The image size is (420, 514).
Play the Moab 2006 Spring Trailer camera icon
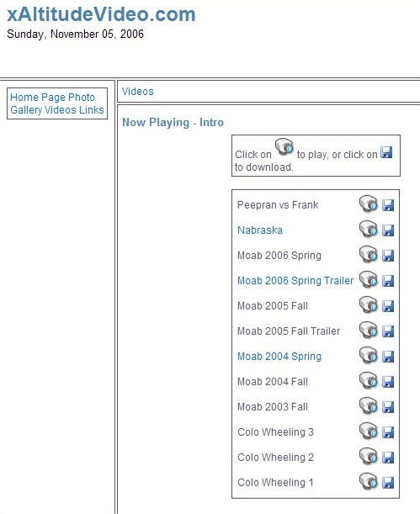click(x=369, y=279)
